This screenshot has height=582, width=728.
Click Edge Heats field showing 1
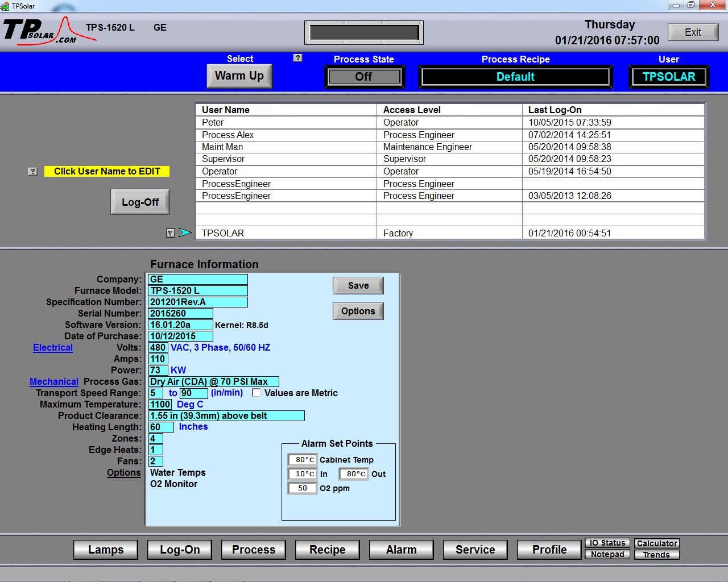click(156, 450)
